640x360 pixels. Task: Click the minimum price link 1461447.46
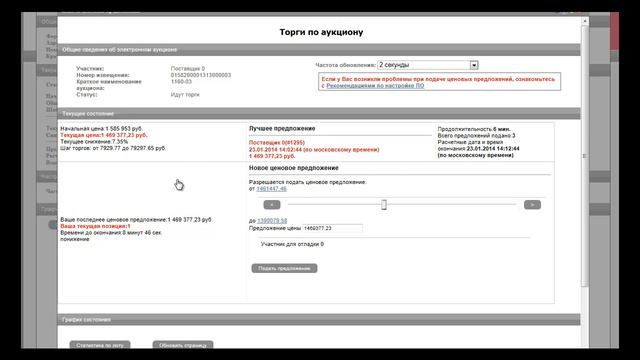271,189
